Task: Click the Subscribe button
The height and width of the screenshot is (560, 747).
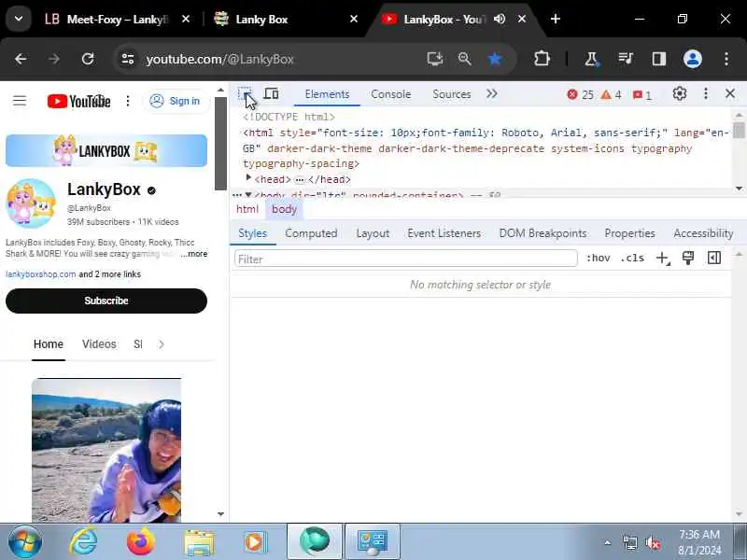Action: (106, 301)
